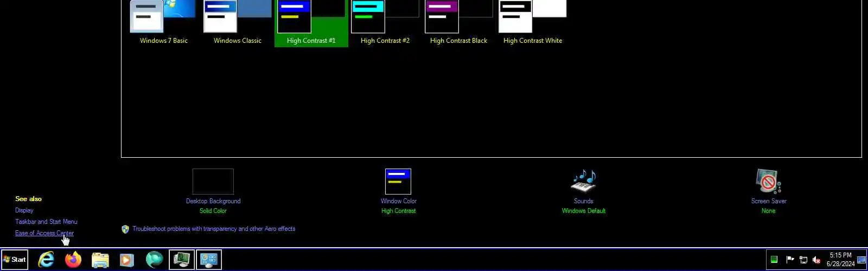This screenshot has width=868, height=271.
Task: Open the green globe taskbar application
Action: coord(154,260)
